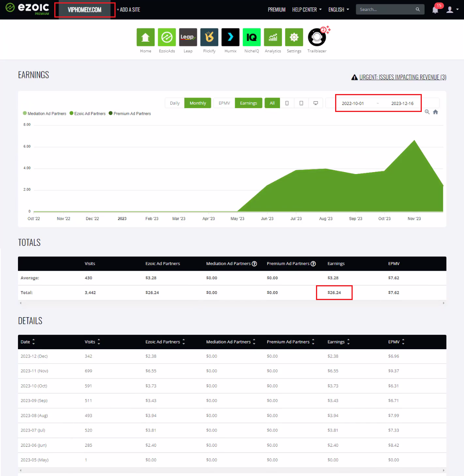The height and width of the screenshot is (476, 464).
Task: Click the 2023-07 (Jul) row date
Action: point(33,430)
